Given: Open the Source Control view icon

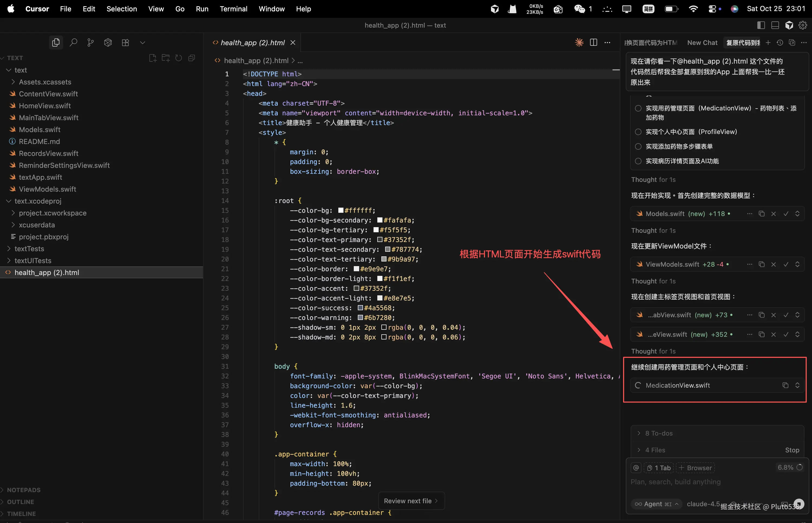Looking at the screenshot, I should (90, 43).
